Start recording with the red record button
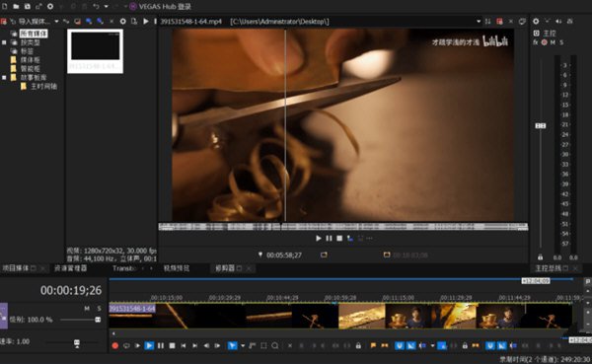Screen dimensions: 592x364 pyautogui.click(x=115, y=345)
